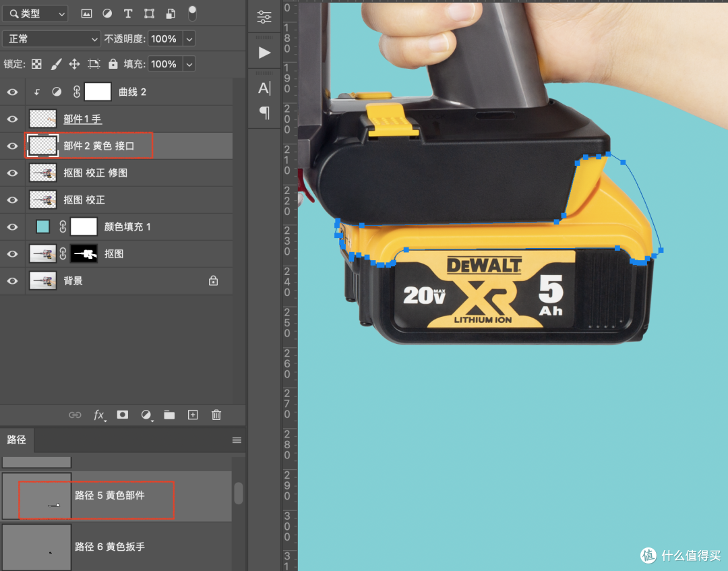Click the teal color swatch of 颜色填充 1
This screenshot has height=571, width=728.
click(x=42, y=227)
